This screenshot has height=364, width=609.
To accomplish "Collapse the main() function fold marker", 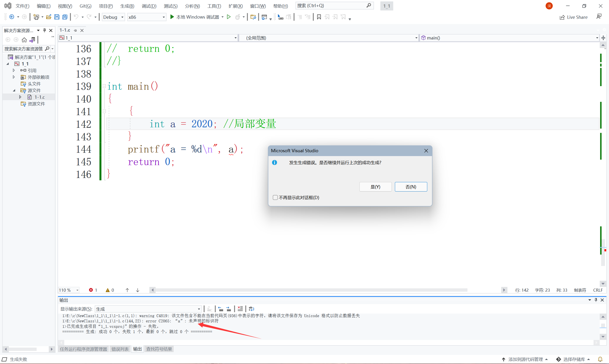I will (x=104, y=86).
